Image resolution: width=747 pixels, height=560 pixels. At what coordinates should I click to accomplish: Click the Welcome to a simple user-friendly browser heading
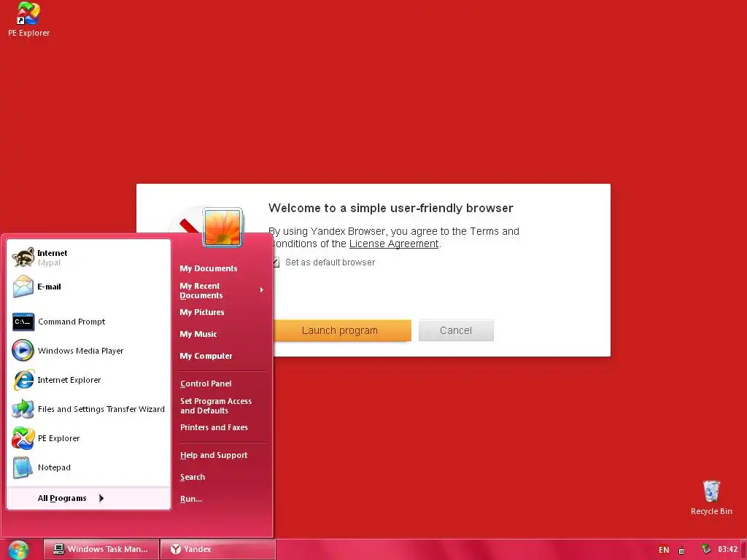(x=391, y=208)
